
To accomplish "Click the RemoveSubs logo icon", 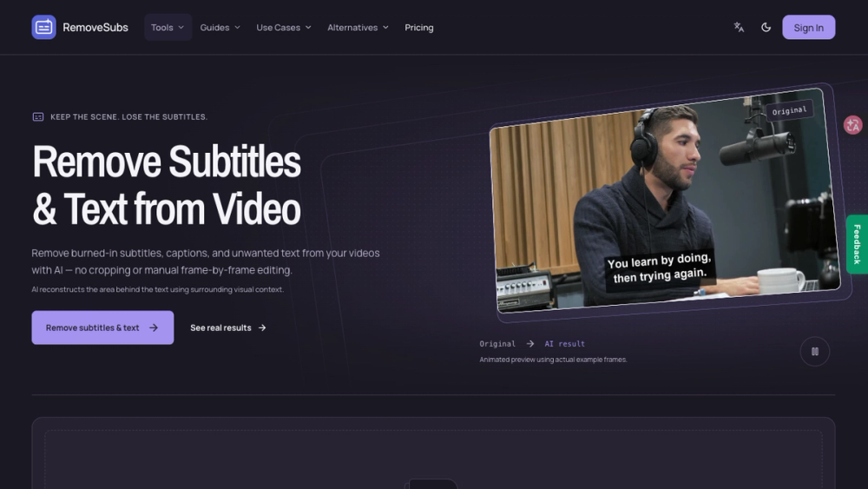I will [43, 27].
